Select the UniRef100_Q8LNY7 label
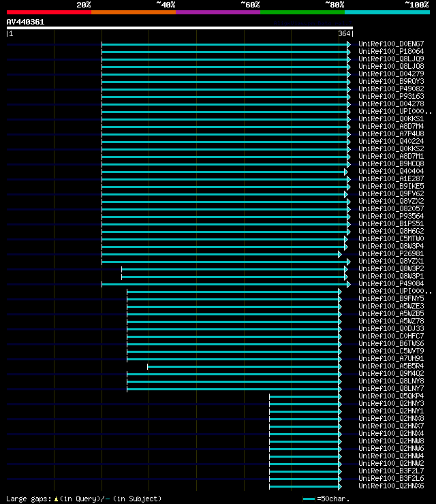Viewport: 436px width, 504px height. [x=391, y=388]
